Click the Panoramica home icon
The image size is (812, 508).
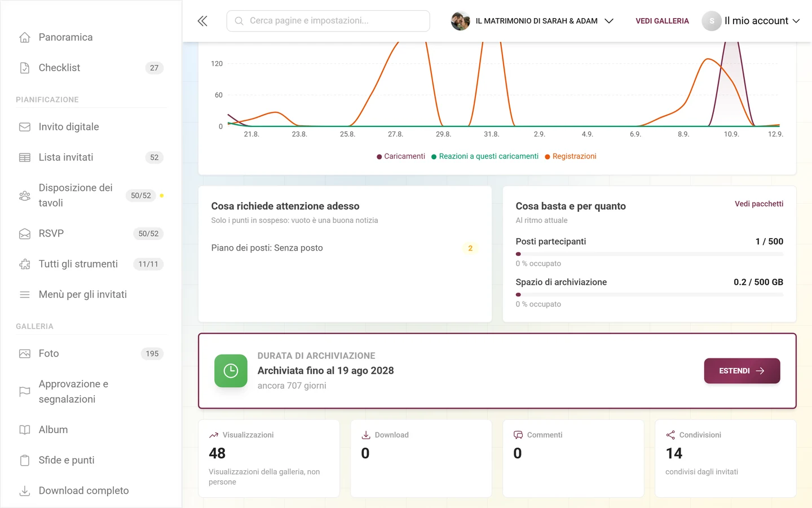pos(25,37)
